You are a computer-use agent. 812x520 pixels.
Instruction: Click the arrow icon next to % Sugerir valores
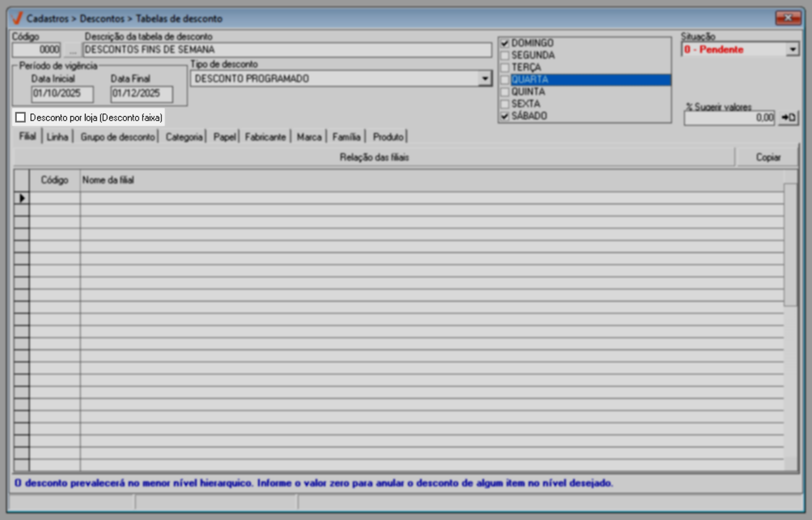click(789, 118)
